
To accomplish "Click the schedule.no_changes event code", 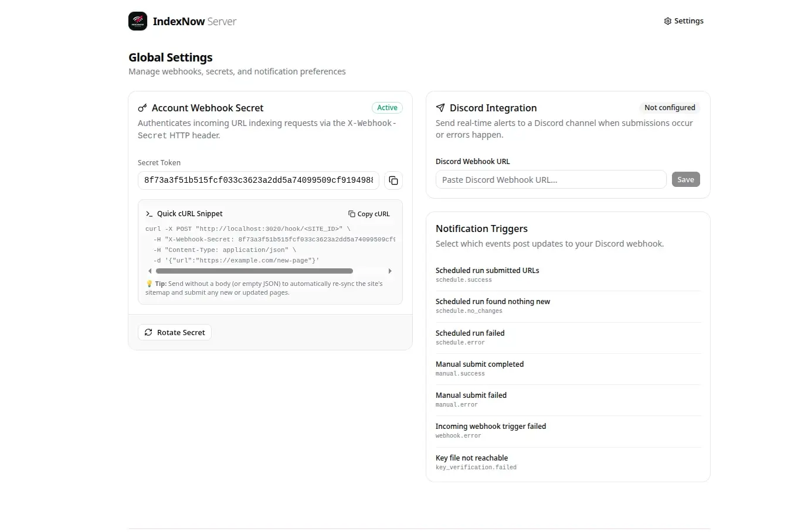I will (469, 311).
